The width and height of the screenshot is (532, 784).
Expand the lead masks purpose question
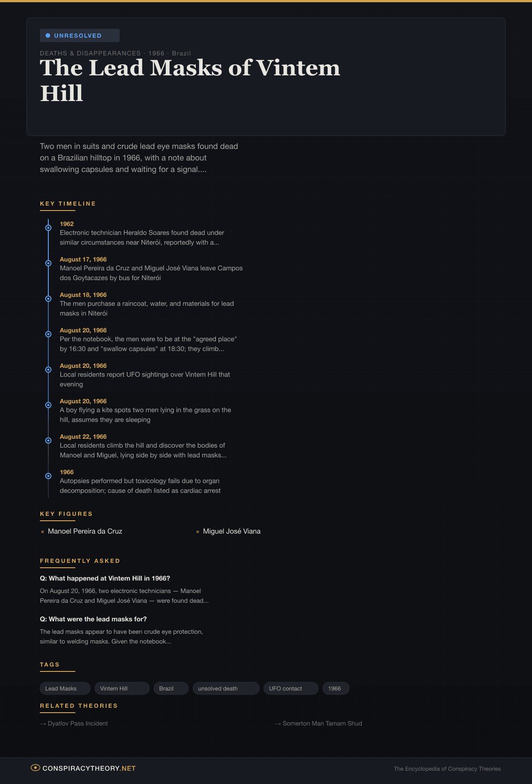(x=93, y=619)
